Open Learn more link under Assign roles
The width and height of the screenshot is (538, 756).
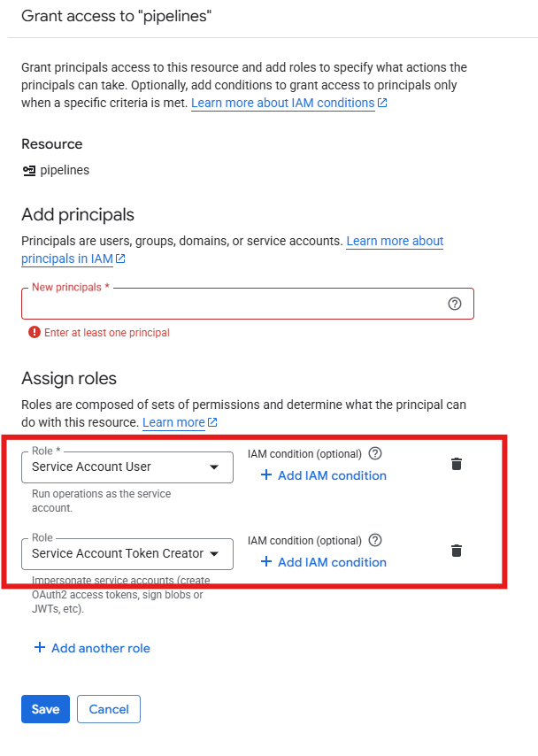[x=173, y=422]
